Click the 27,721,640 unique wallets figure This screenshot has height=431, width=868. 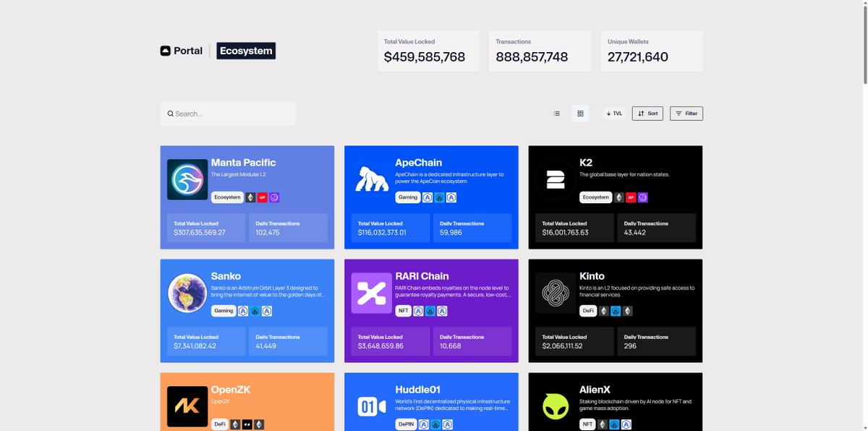click(638, 56)
